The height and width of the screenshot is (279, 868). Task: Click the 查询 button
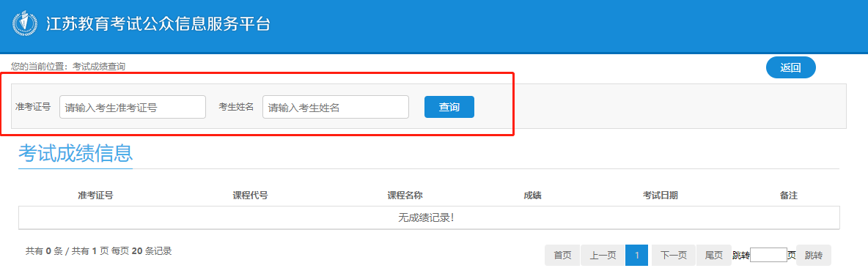pyautogui.click(x=449, y=107)
